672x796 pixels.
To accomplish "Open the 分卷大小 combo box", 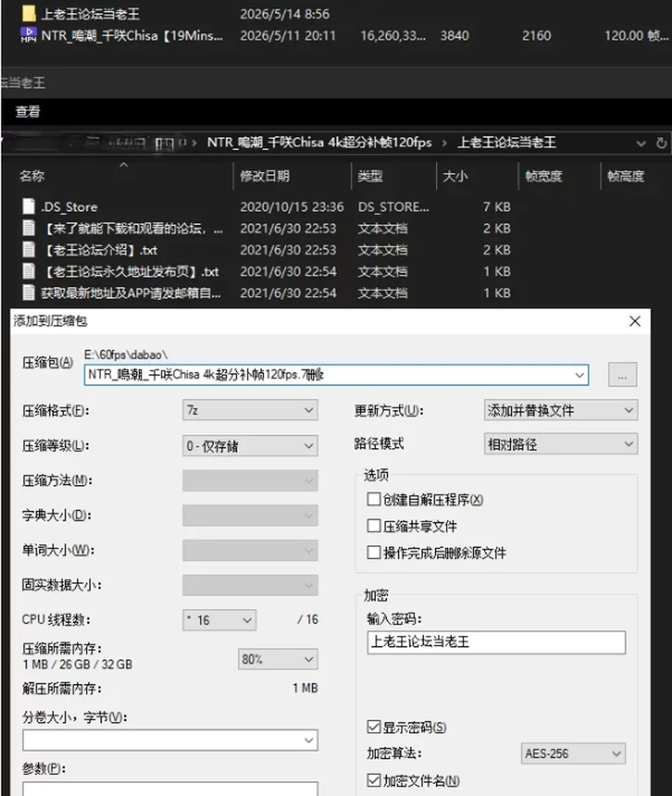I will tap(170, 740).
